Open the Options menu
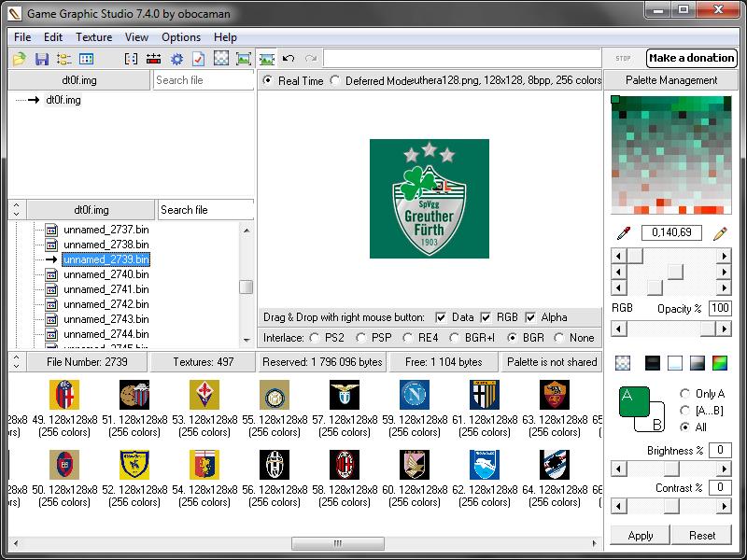747x560 pixels. tap(181, 37)
